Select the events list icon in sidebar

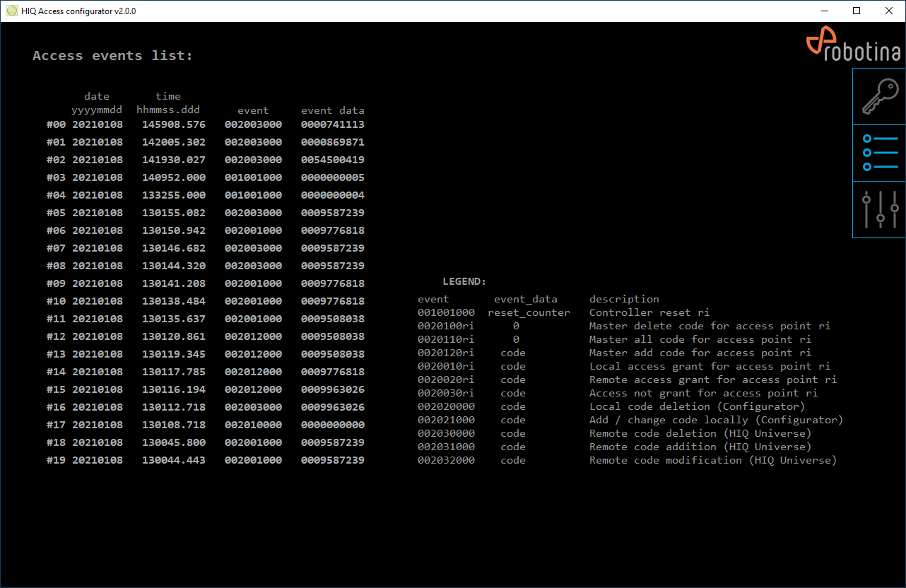(x=879, y=153)
